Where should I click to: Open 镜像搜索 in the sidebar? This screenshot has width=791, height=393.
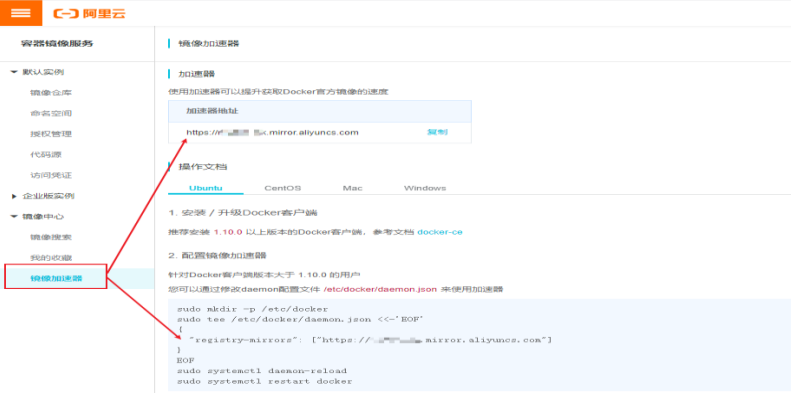click(x=50, y=237)
